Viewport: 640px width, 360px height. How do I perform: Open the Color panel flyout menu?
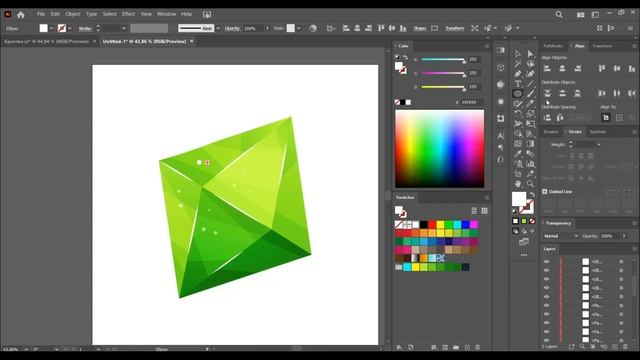click(487, 46)
